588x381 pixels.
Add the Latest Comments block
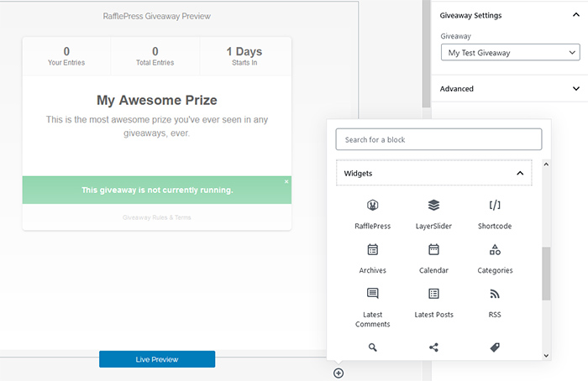click(x=372, y=308)
